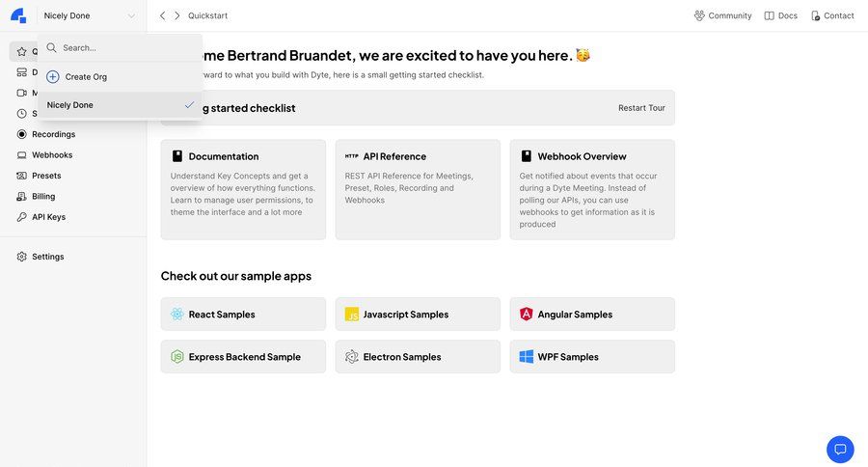The image size is (868, 467).
Task: Open Angular Samples
Action: [x=592, y=315]
